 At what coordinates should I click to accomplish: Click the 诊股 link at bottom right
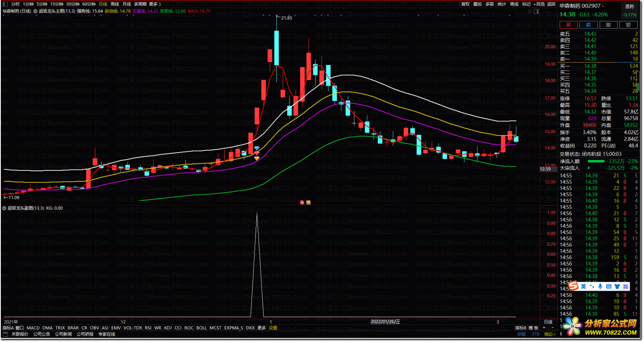tap(521, 335)
